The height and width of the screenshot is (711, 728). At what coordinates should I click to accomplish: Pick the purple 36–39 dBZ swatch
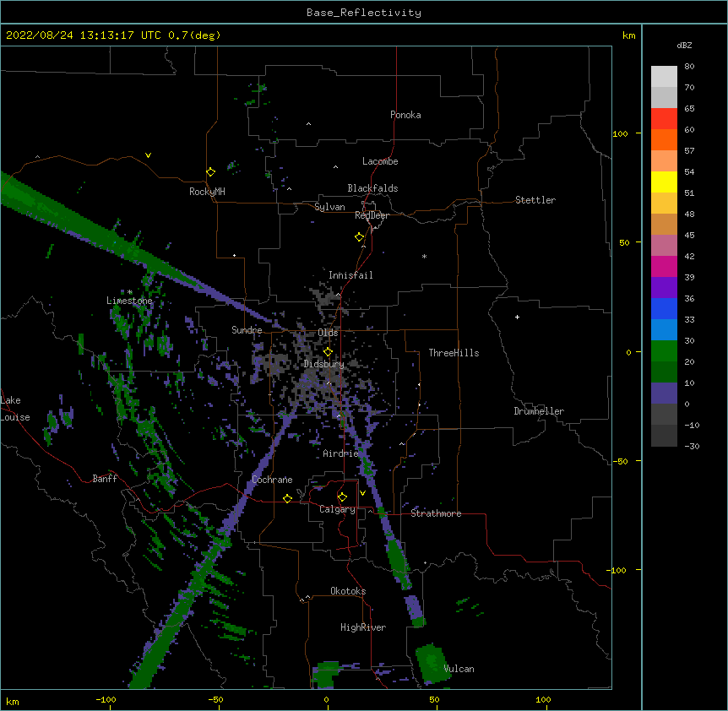coord(664,288)
